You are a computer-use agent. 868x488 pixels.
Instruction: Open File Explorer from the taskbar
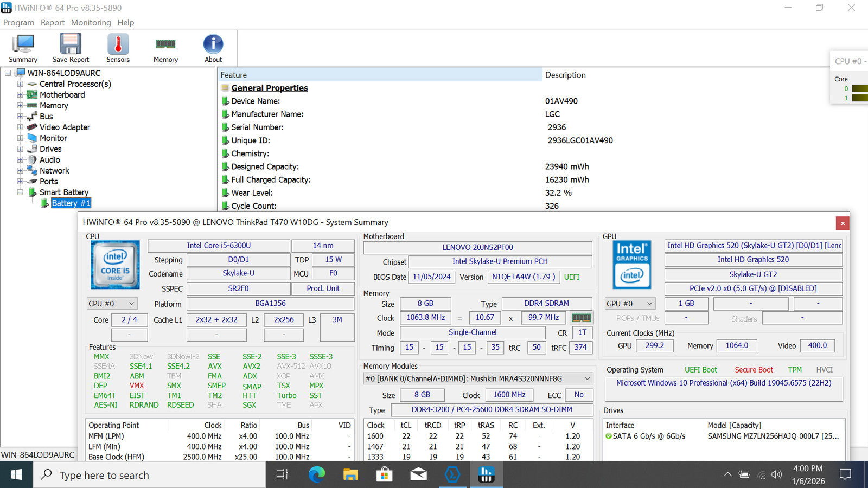pyautogui.click(x=350, y=475)
